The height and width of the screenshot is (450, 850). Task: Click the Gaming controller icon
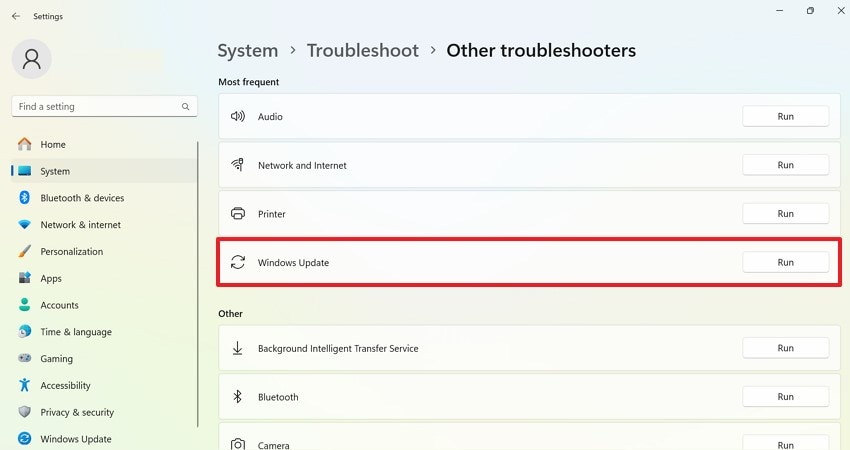(24, 358)
